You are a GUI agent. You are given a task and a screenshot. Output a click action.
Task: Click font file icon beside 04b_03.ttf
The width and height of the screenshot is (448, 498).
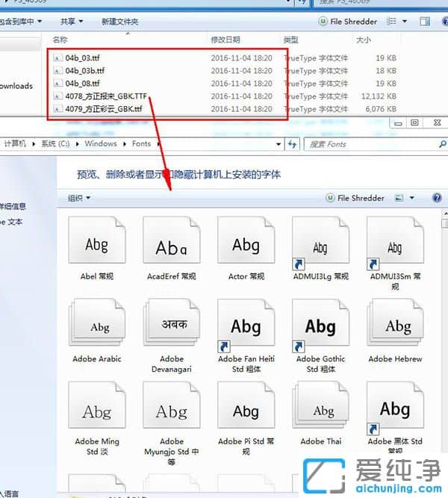click(x=57, y=58)
